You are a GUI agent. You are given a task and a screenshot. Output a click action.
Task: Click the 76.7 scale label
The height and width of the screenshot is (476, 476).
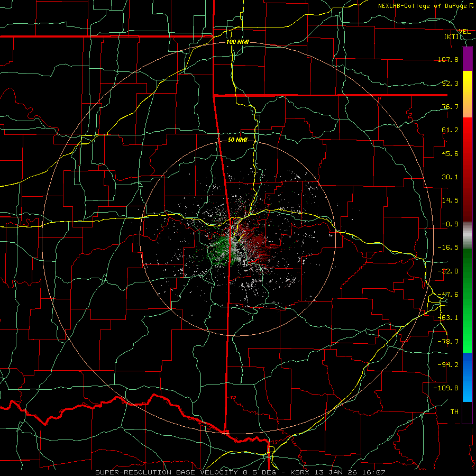(x=450, y=106)
